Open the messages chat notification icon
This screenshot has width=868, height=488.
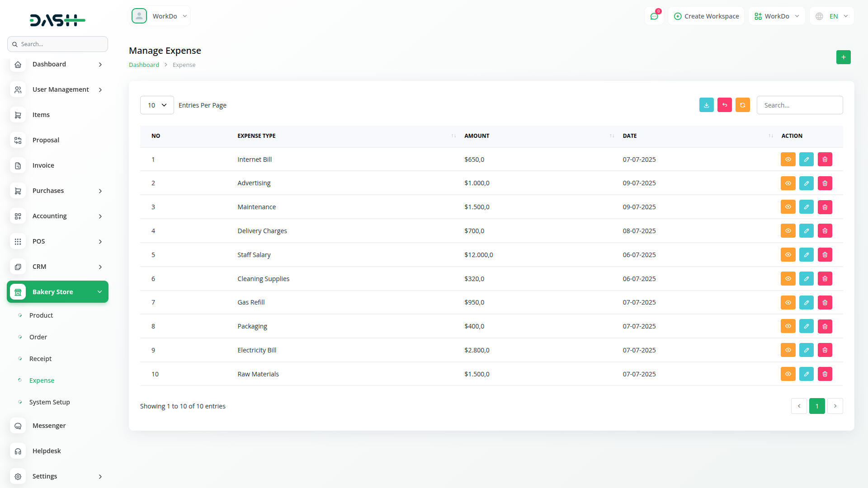(654, 16)
